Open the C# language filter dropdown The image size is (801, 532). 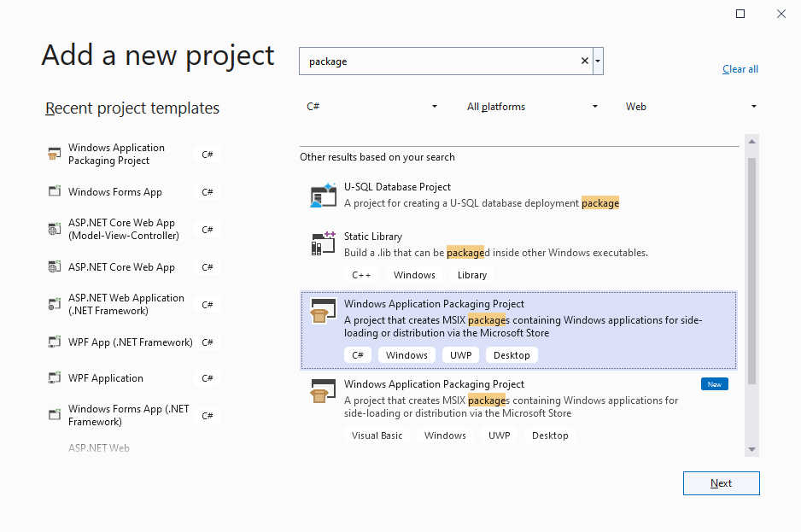(x=369, y=106)
